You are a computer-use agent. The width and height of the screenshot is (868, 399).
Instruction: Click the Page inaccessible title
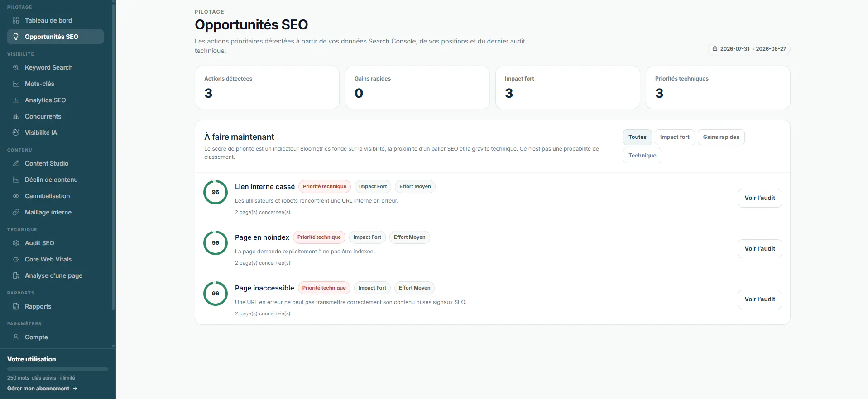pos(264,288)
